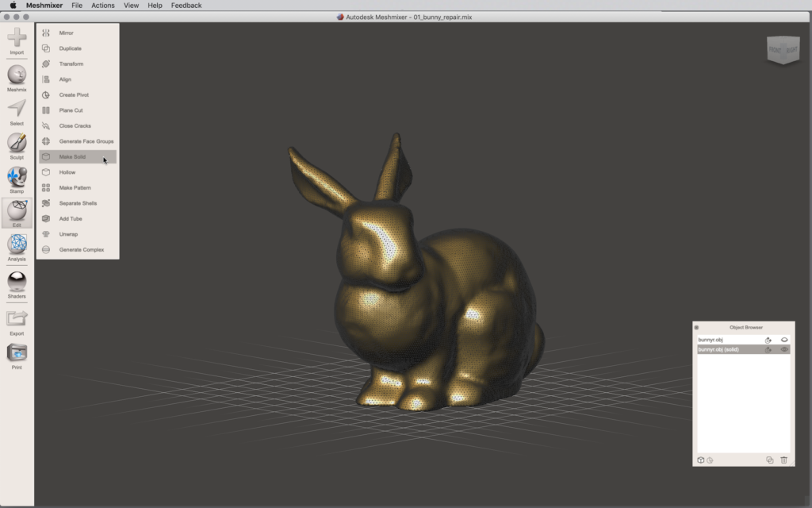The height and width of the screenshot is (508, 812).
Task: Choose Plane Cut from Edit menu
Action: click(71, 110)
